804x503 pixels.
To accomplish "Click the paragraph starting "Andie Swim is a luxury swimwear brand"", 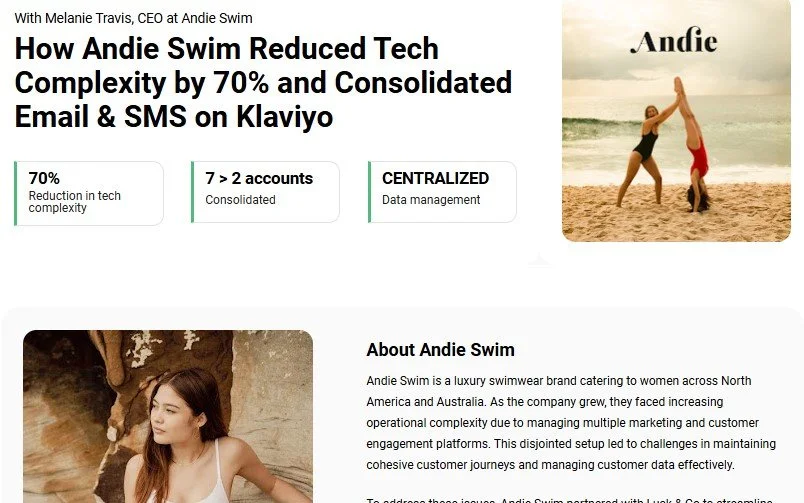I will tap(571, 422).
